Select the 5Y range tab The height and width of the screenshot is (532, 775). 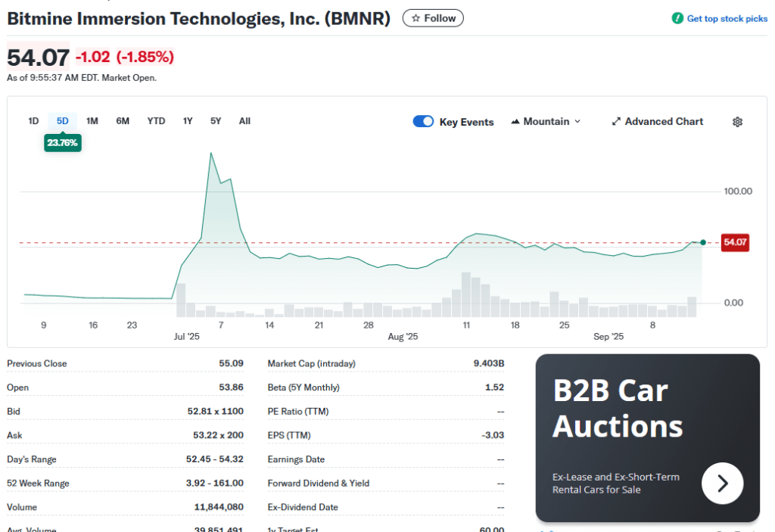pyautogui.click(x=216, y=121)
